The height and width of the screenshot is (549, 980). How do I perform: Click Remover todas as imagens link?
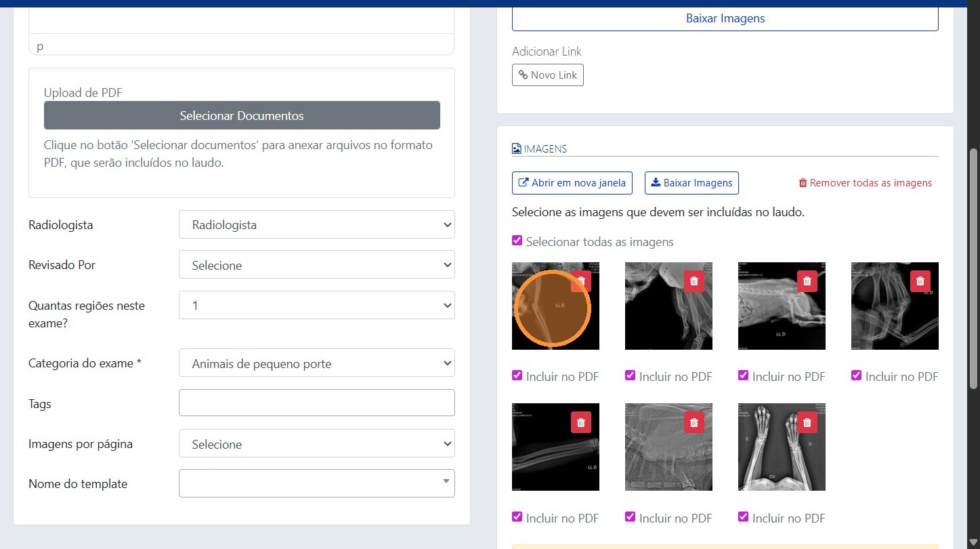[865, 183]
